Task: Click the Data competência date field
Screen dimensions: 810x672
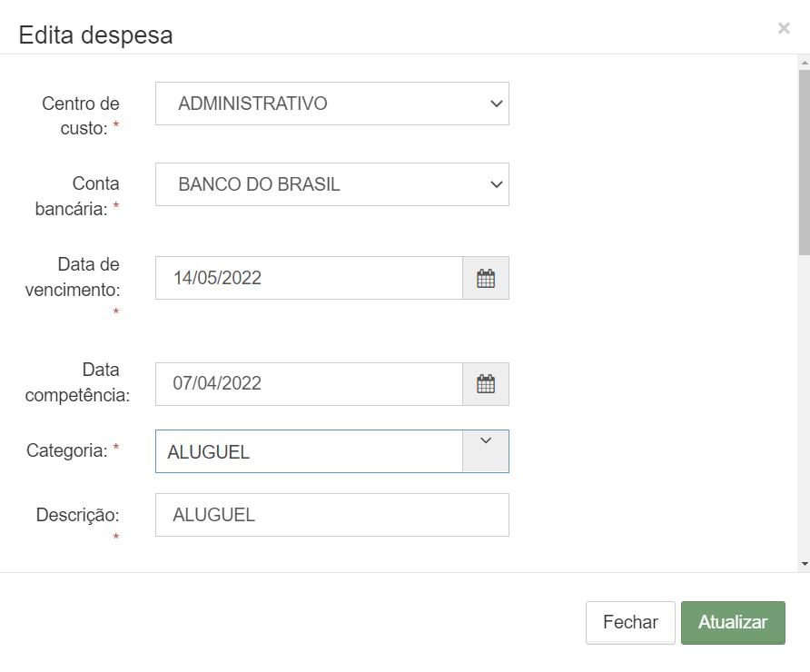Action: tap(309, 384)
